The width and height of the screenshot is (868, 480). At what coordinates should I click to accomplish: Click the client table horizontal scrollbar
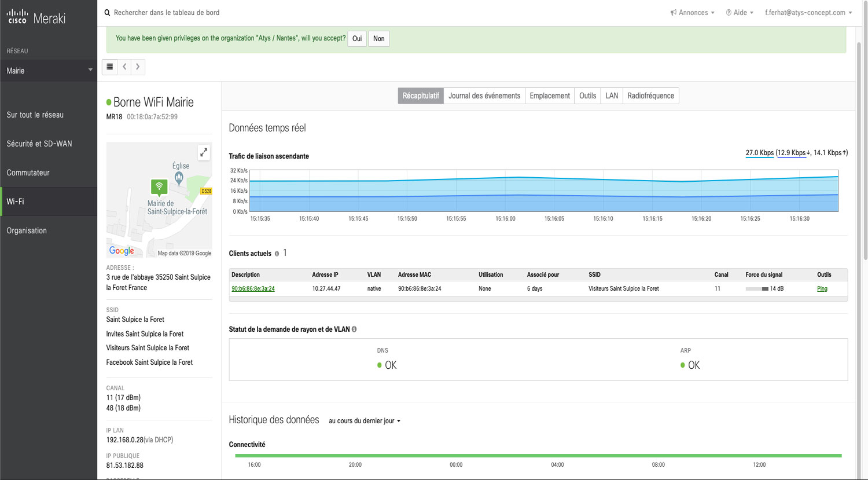click(x=538, y=299)
